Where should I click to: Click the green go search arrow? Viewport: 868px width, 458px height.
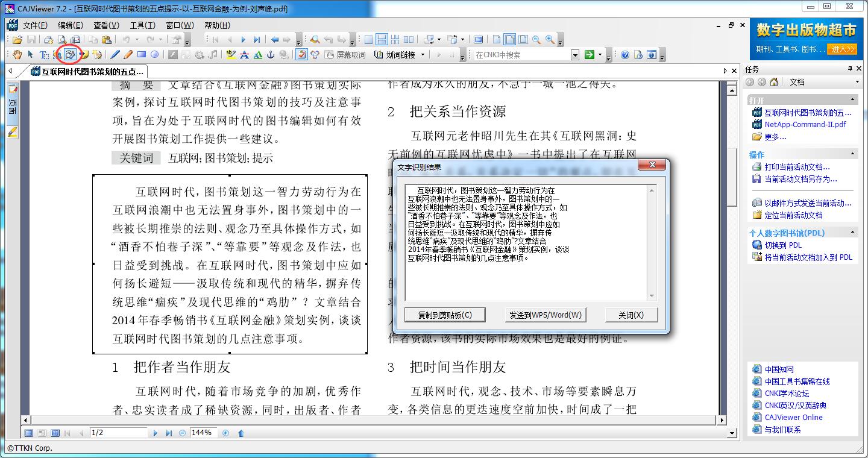(x=590, y=55)
